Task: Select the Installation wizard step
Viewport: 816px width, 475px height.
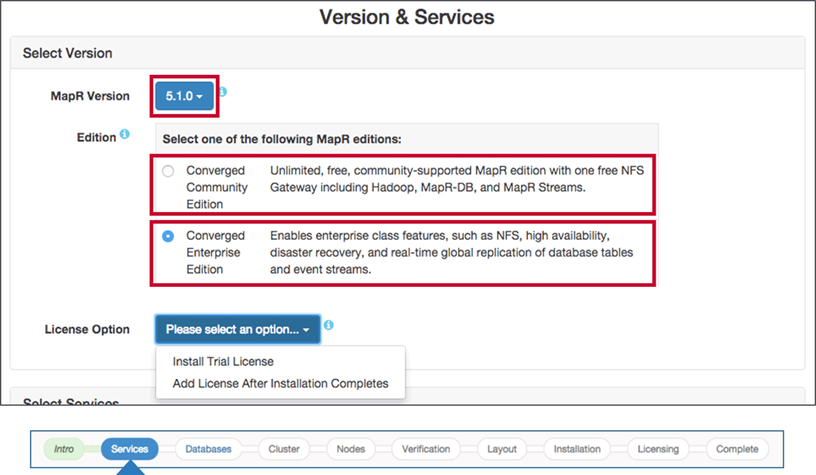Action: tap(577, 449)
